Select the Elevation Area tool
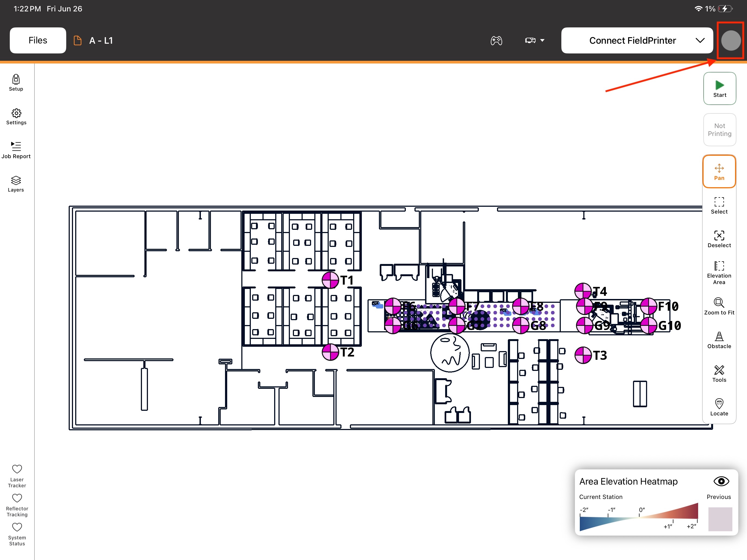This screenshot has height=560, width=747. 719,273
